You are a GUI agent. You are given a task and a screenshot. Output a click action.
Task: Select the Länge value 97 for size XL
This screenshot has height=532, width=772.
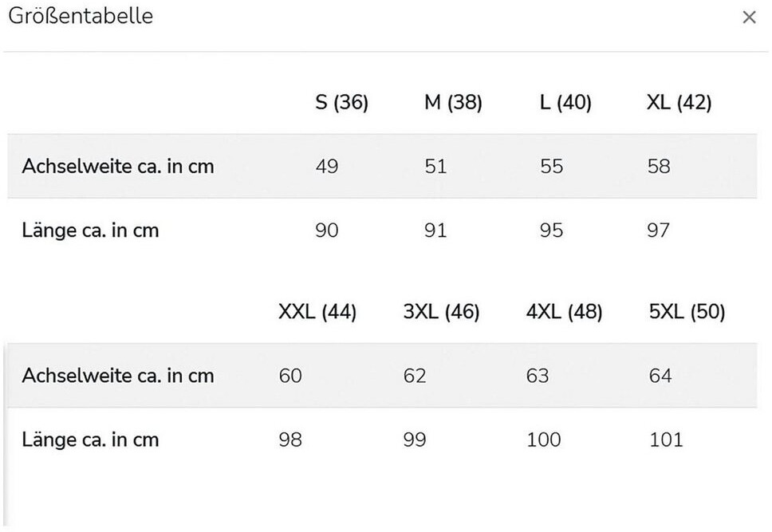tap(659, 231)
